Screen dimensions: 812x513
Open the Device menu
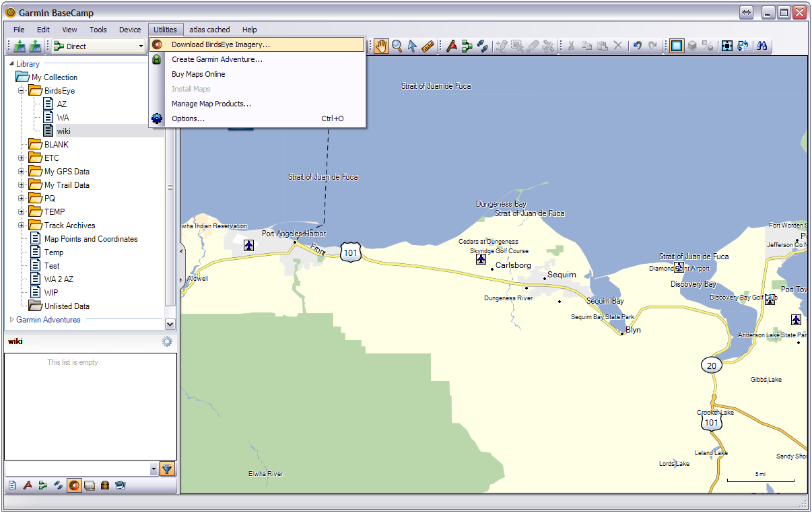(130, 30)
